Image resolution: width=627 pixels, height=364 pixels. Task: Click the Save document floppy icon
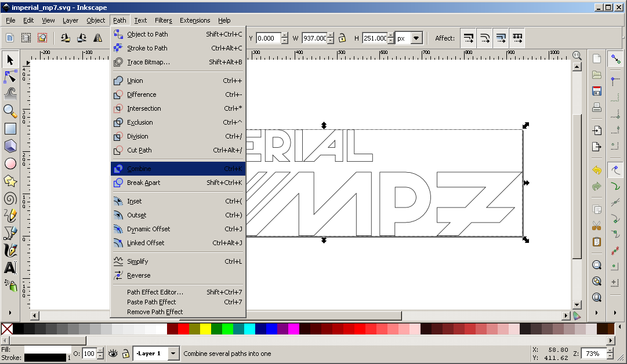(x=596, y=91)
